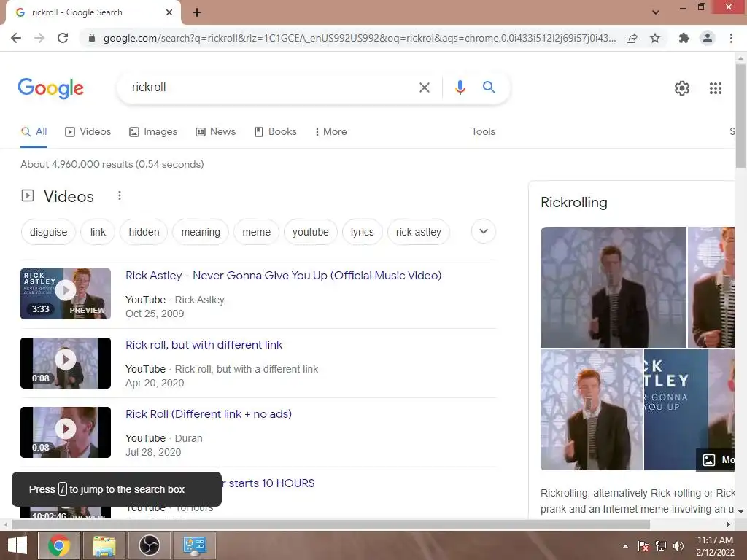This screenshot has width=747, height=560.
Task: Reload the current page
Action: 63,38
